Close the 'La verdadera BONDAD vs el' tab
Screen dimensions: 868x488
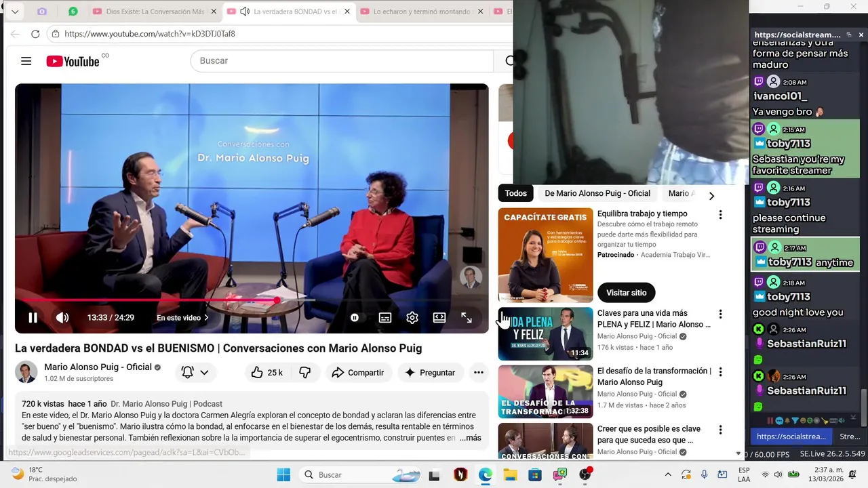tap(347, 12)
